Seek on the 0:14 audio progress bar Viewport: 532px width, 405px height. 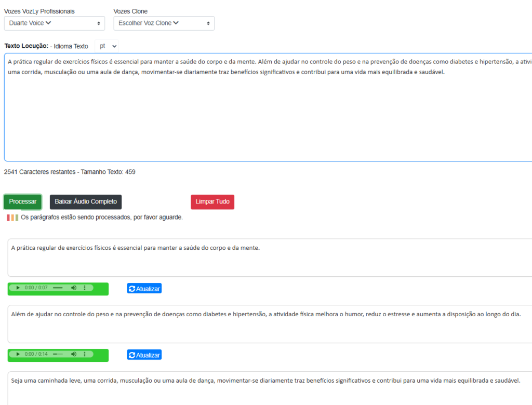point(58,354)
